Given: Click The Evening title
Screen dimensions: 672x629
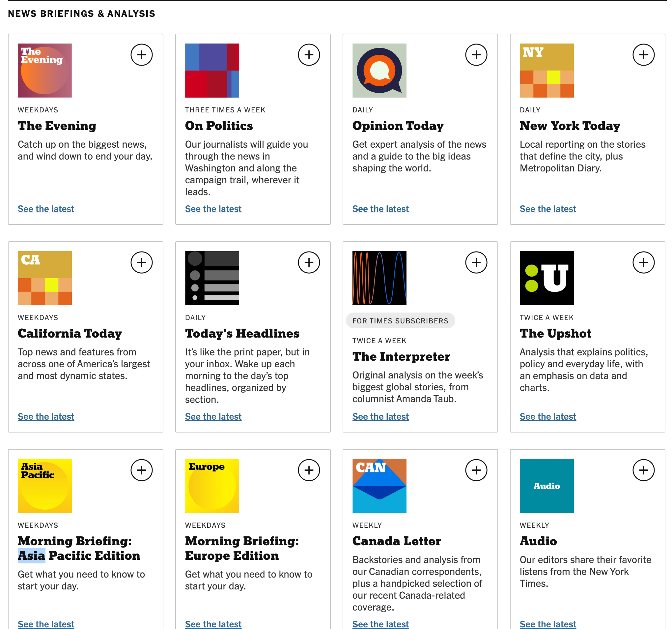Looking at the screenshot, I should pos(57,126).
